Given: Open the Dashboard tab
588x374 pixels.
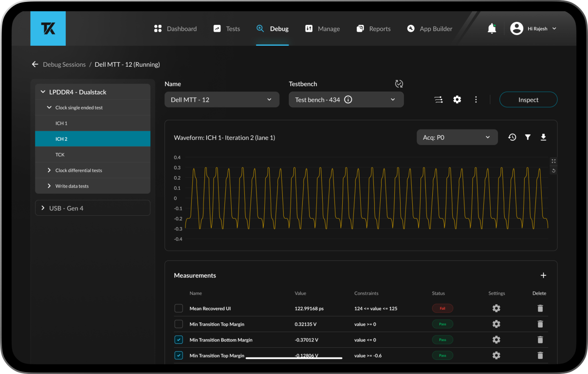Looking at the screenshot, I should click(x=175, y=29).
